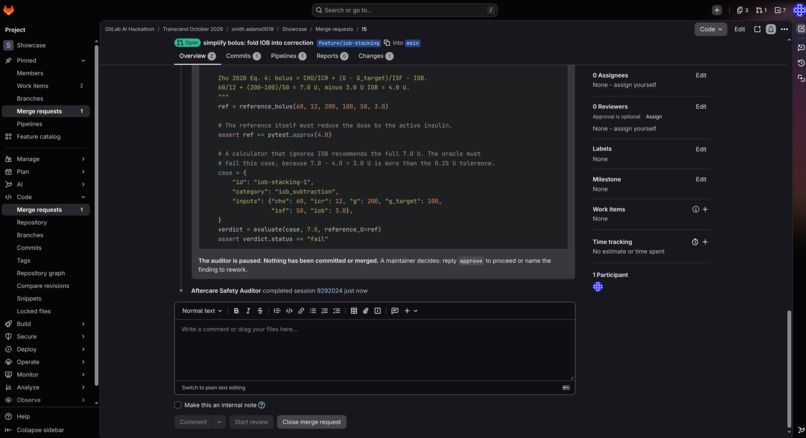Open more insert options plus dropdown
The image size is (806, 438).
(x=411, y=311)
